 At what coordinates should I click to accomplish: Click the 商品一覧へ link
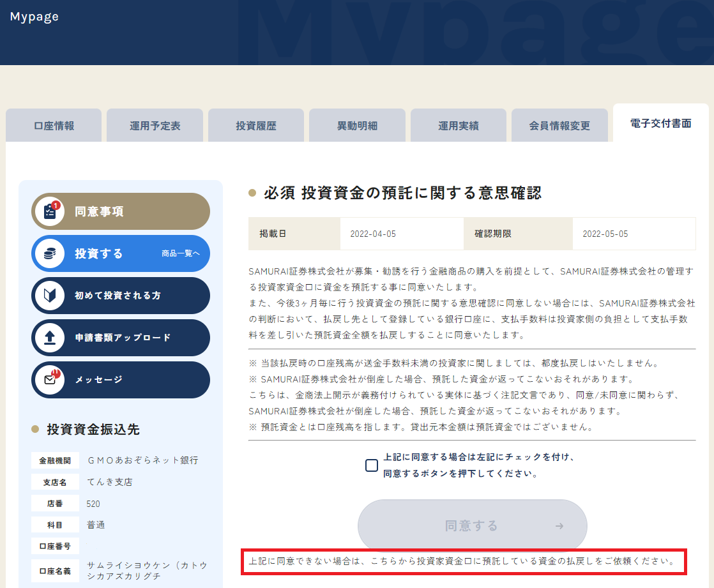(181, 253)
